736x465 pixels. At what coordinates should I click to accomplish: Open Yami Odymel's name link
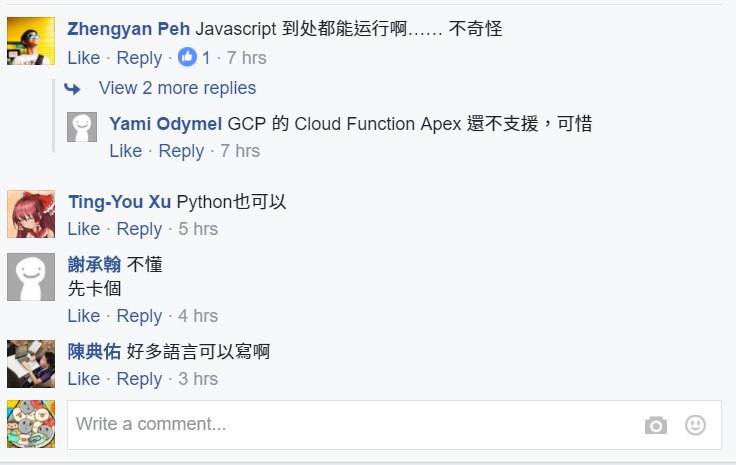[x=166, y=124]
